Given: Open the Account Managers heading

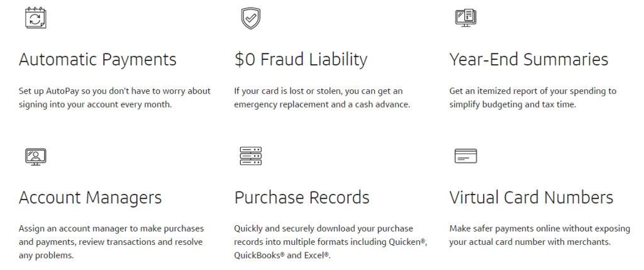Looking at the screenshot, I should coord(91,198).
